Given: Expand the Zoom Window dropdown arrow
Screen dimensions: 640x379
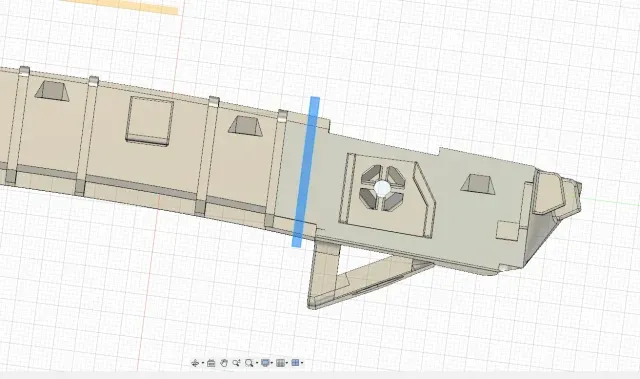Looking at the screenshot, I should pyautogui.click(x=257, y=363).
